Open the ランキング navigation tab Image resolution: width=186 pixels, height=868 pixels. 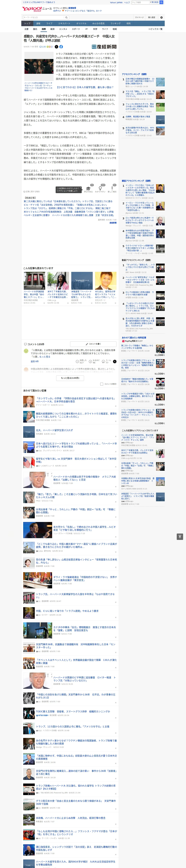click(x=115, y=24)
